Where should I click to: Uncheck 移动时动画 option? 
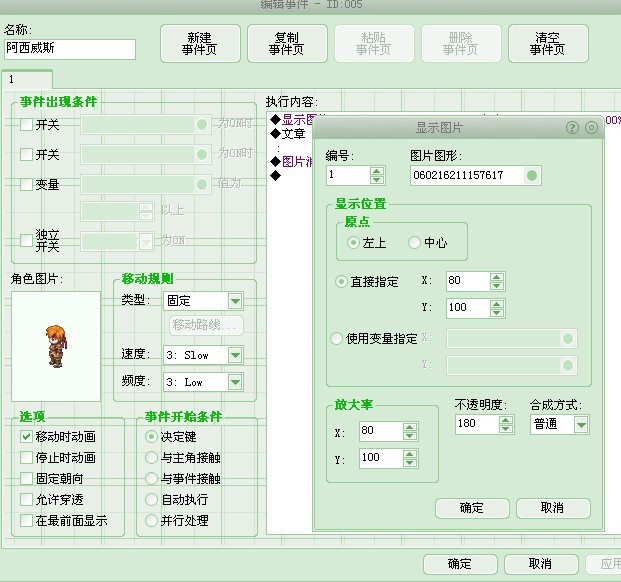(26, 436)
